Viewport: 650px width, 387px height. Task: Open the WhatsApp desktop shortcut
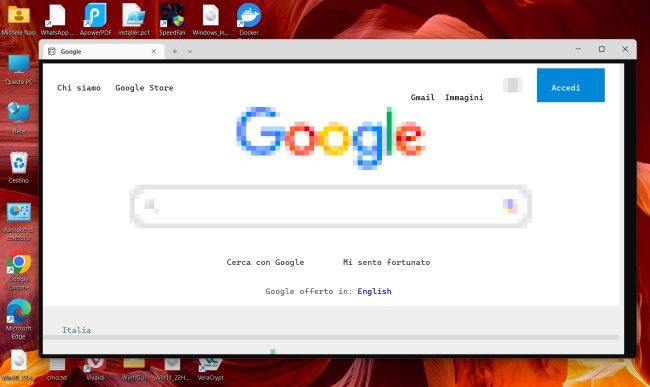57,20
